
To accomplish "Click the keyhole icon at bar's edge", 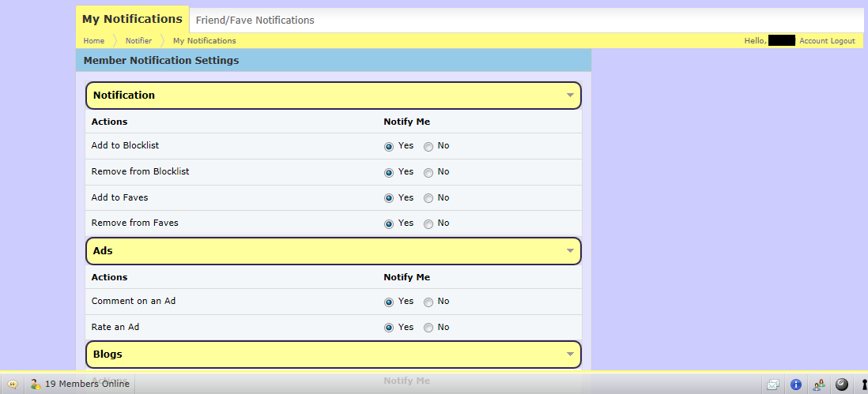I will pyautogui.click(x=864, y=384).
